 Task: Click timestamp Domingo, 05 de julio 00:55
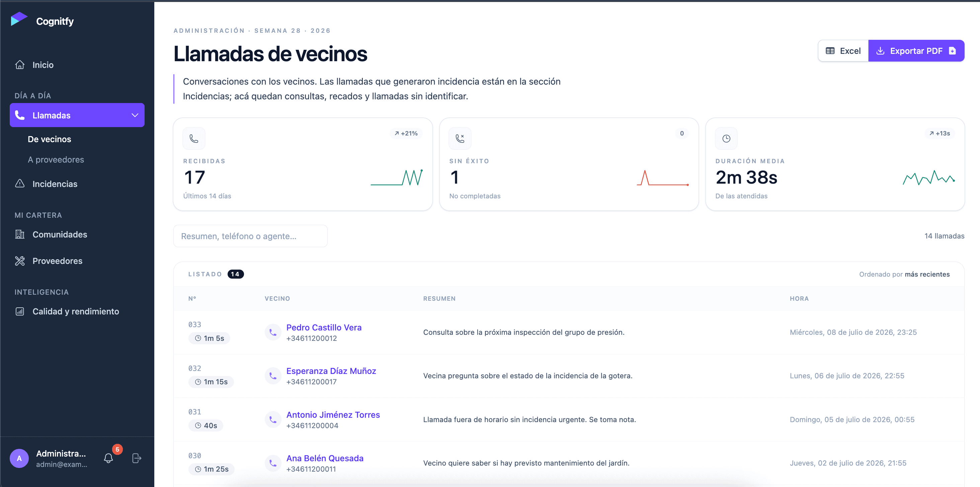pyautogui.click(x=852, y=420)
